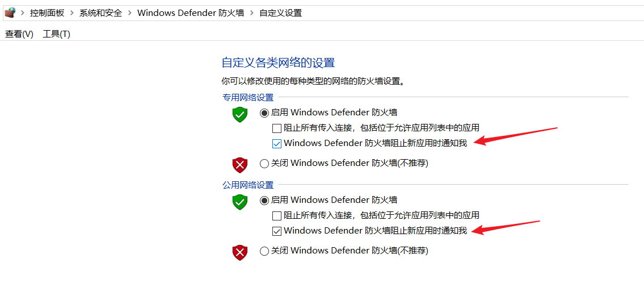Open the 查看(V) menu

[x=19, y=34]
